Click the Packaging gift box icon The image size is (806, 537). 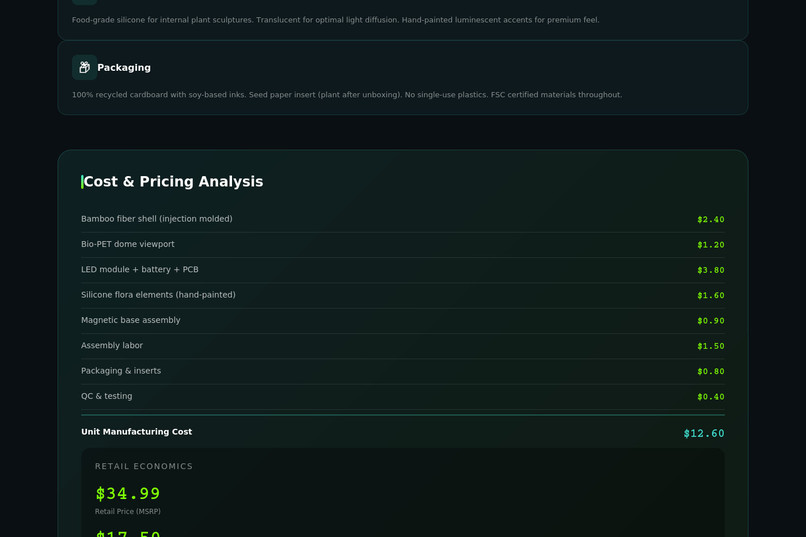point(84,67)
